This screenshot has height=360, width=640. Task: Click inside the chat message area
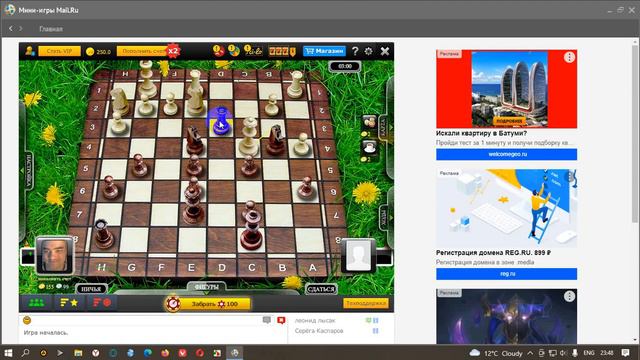coord(153,335)
